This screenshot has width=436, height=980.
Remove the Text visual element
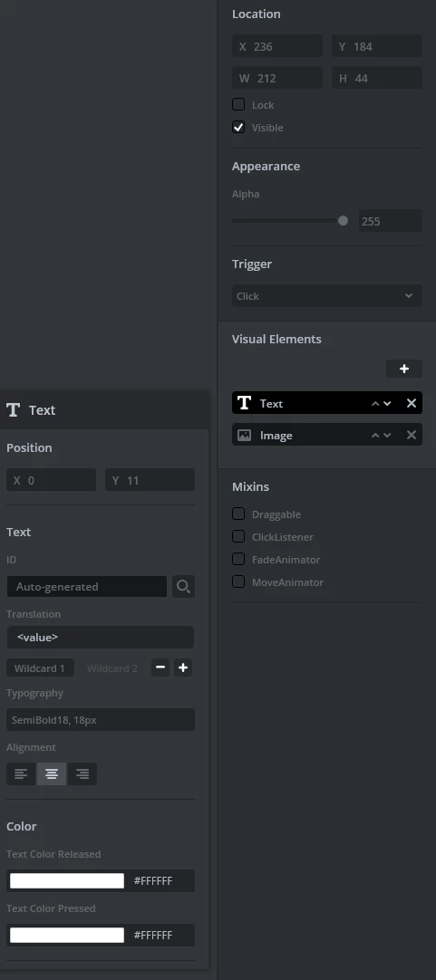(411, 403)
